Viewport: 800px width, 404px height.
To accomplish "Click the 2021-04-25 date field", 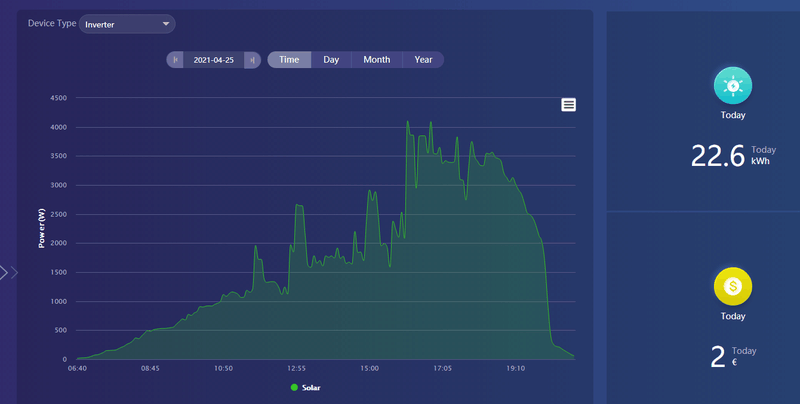I will tap(214, 60).
